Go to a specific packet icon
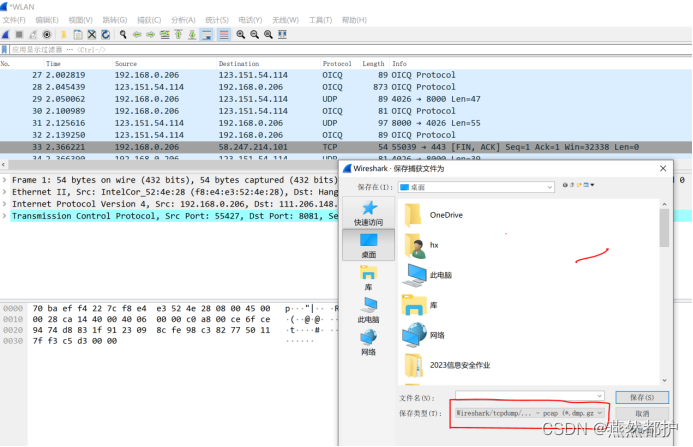The width and height of the screenshot is (693, 447). (x=165, y=34)
